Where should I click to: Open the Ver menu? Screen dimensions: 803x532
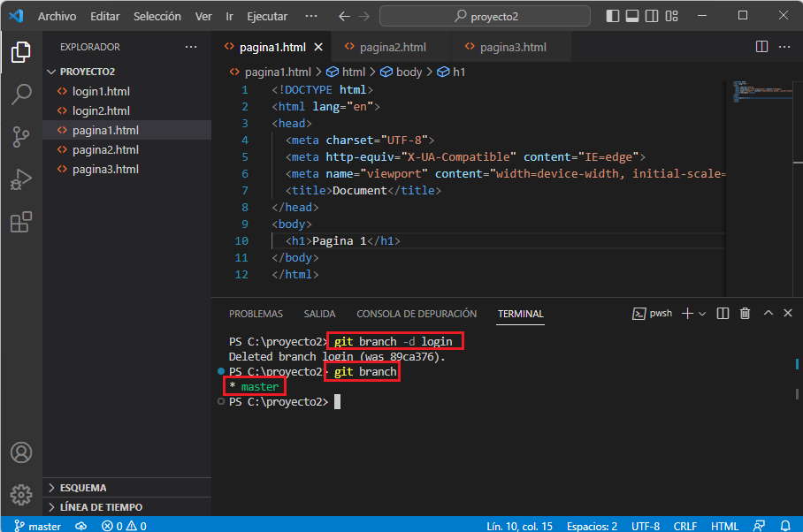[x=203, y=17]
